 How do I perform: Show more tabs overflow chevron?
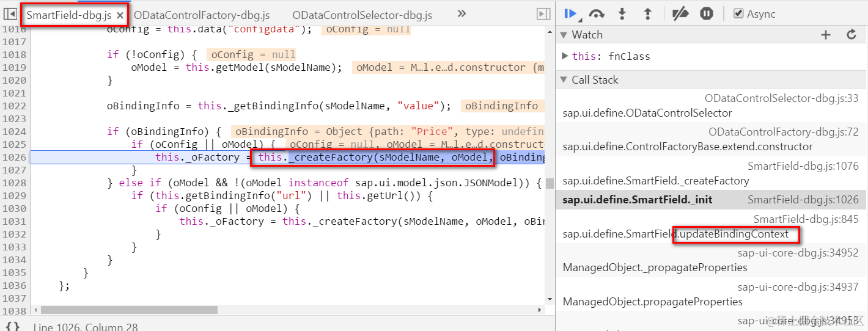click(x=462, y=13)
